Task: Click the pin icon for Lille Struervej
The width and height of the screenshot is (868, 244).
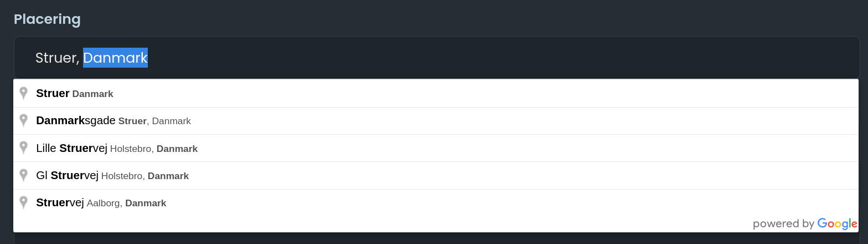Action: tap(23, 148)
